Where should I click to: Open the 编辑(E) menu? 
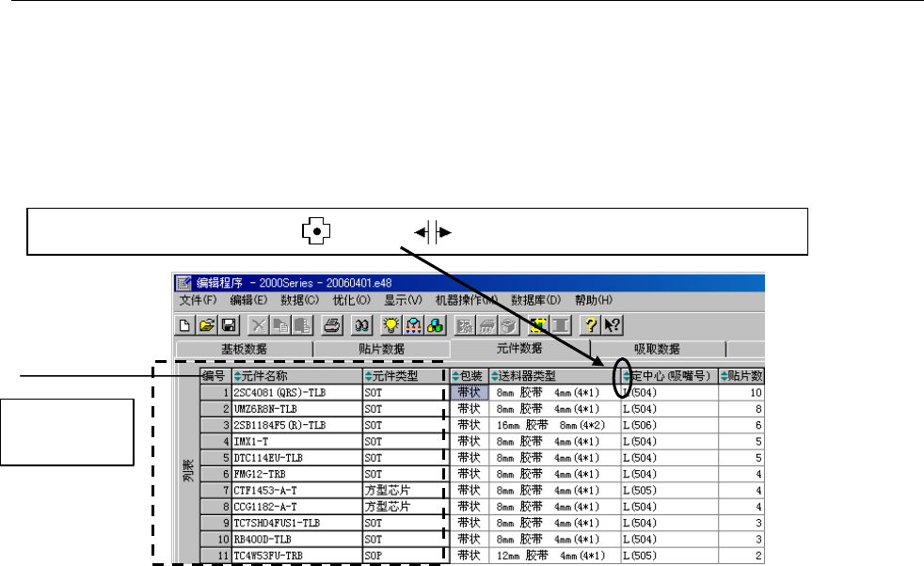pyautogui.click(x=248, y=300)
